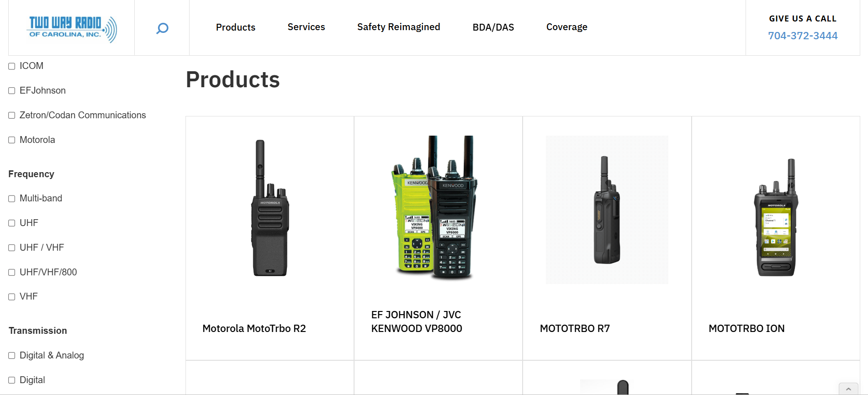Open the Two Way Radio of Carolina logo
Image resolution: width=868 pixels, height=395 pixels.
point(72,29)
